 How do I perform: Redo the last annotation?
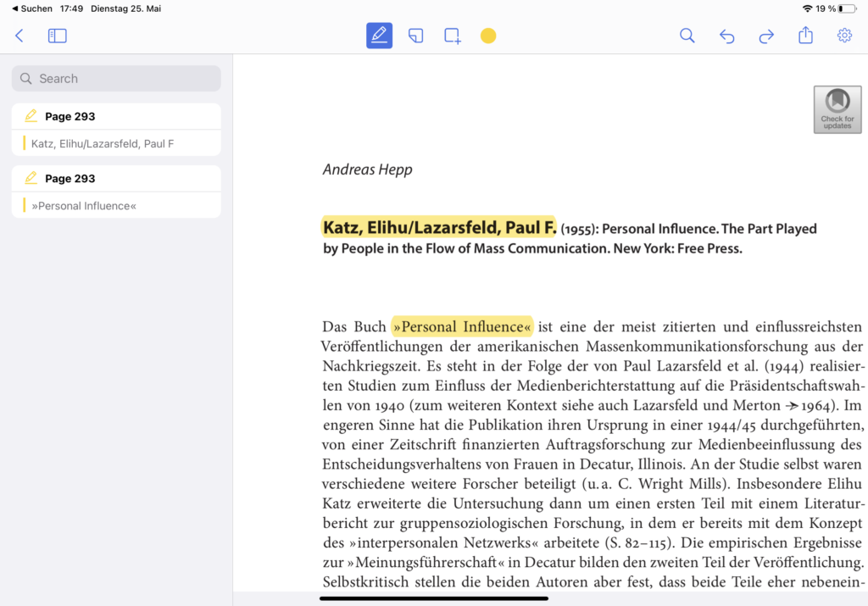(x=766, y=36)
